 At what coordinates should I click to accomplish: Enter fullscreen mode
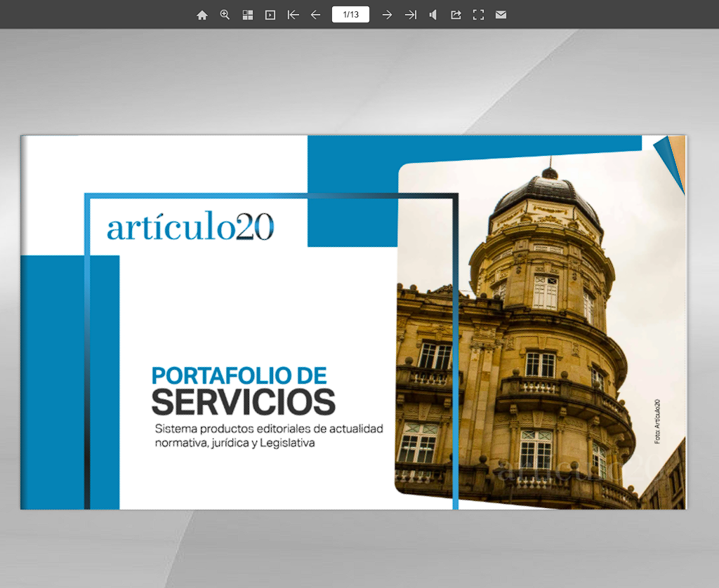coord(478,15)
